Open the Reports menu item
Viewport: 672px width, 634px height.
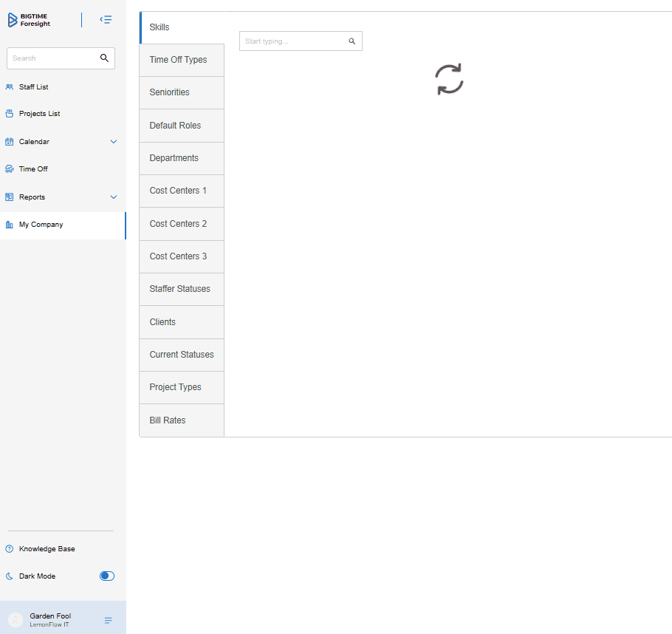coord(32,197)
